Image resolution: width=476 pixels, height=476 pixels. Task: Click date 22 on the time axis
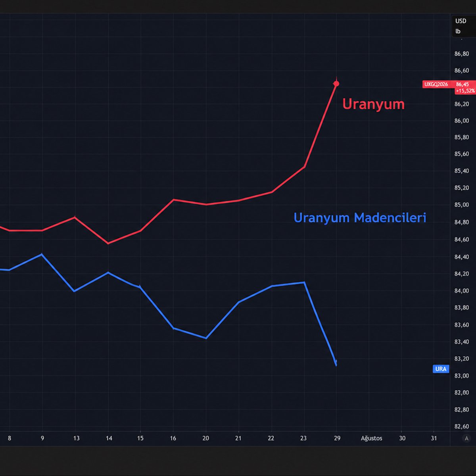point(271,438)
